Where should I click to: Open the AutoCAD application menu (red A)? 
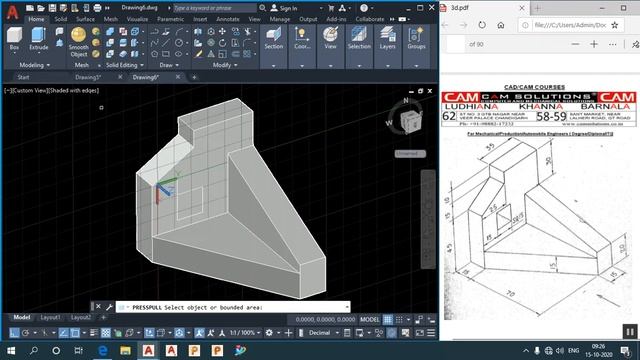pos(12,12)
